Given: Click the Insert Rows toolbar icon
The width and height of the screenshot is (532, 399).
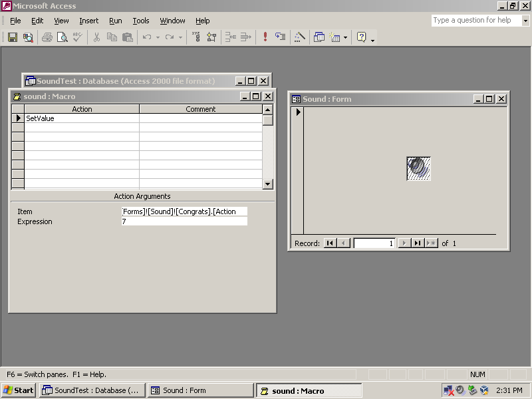Looking at the screenshot, I should click(231, 37).
